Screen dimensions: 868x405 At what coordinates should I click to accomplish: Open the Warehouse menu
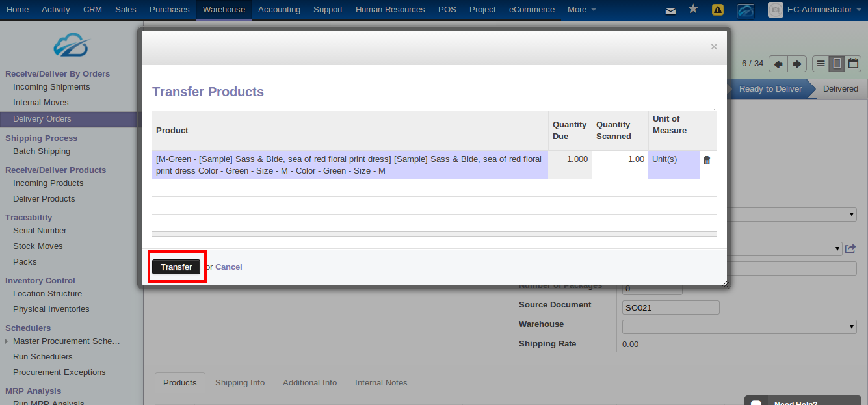[224, 10]
